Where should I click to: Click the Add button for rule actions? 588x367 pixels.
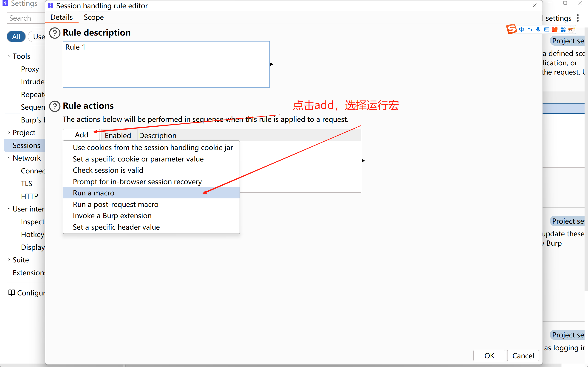pyautogui.click(x=81, y=135)
